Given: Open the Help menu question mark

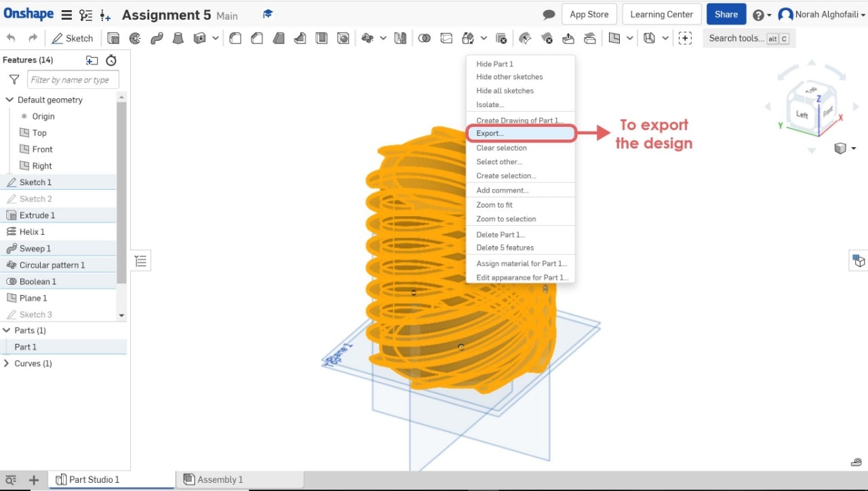Looking at the screenshot, I should (762, 15).
